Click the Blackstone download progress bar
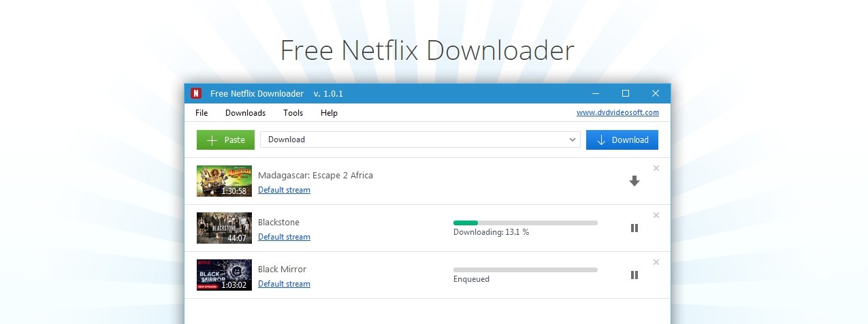Viewport: 868px width, 324px height. (x=526, y=223)
